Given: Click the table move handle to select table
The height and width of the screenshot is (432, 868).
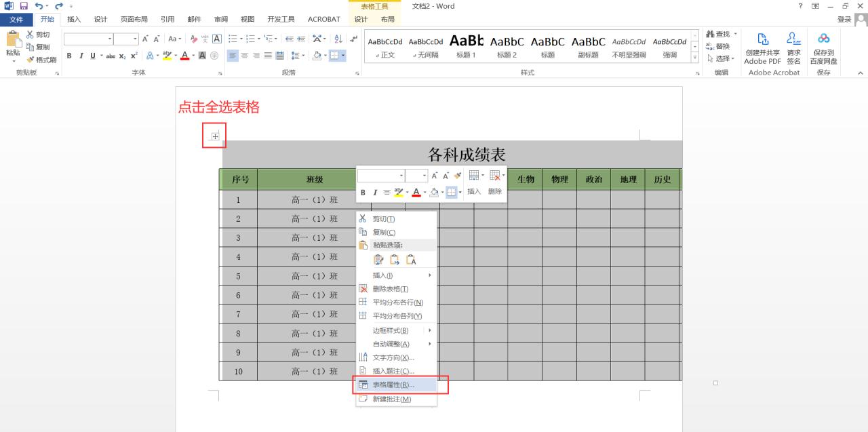Looking at the screenshot, I should pyautogui.click(x=215, y=136).
